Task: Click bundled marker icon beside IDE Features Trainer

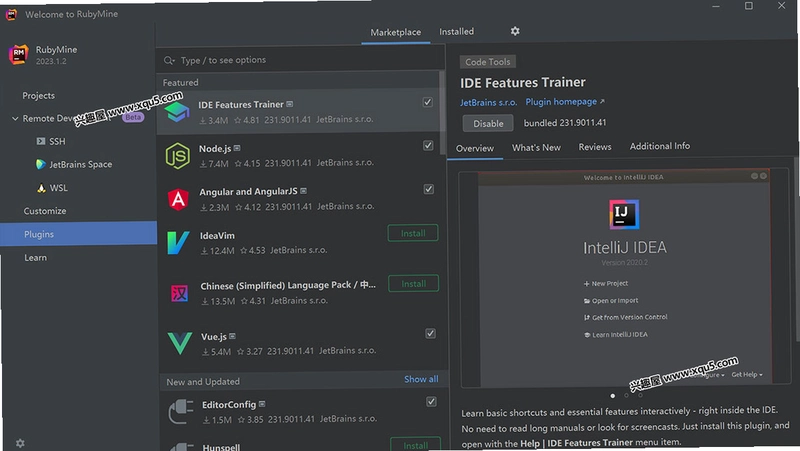Action: (x=290, y=104)
